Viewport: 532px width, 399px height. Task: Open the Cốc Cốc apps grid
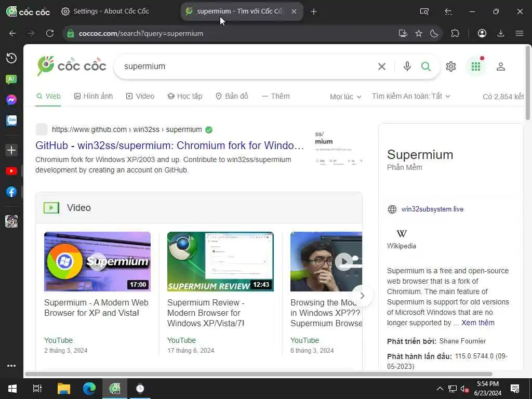tap(476, 66)
